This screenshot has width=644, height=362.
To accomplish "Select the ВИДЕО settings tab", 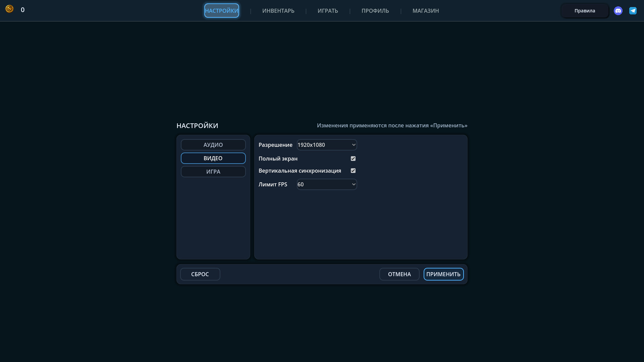I will 213,158.
